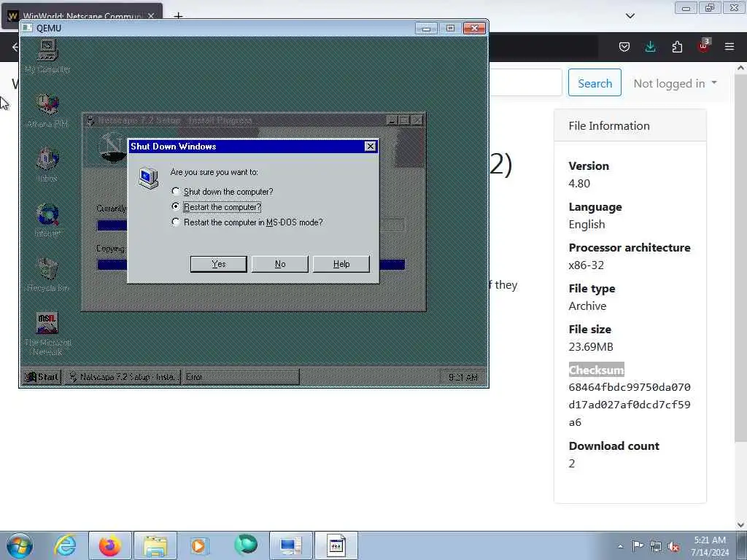Open Help in Shut Down Windows dialog

pyautogui.click(x=341, y=264)
